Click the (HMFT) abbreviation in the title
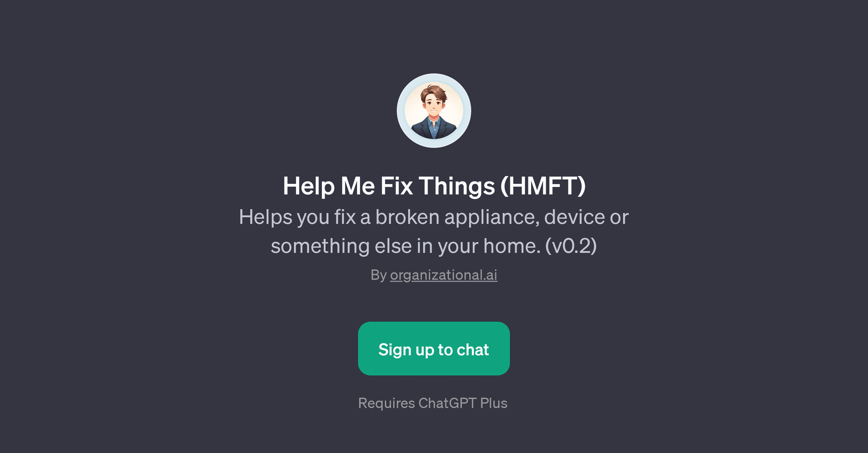The height and width of the screenshot is (453, 868). pyautogui.click(x=543, y=186)
